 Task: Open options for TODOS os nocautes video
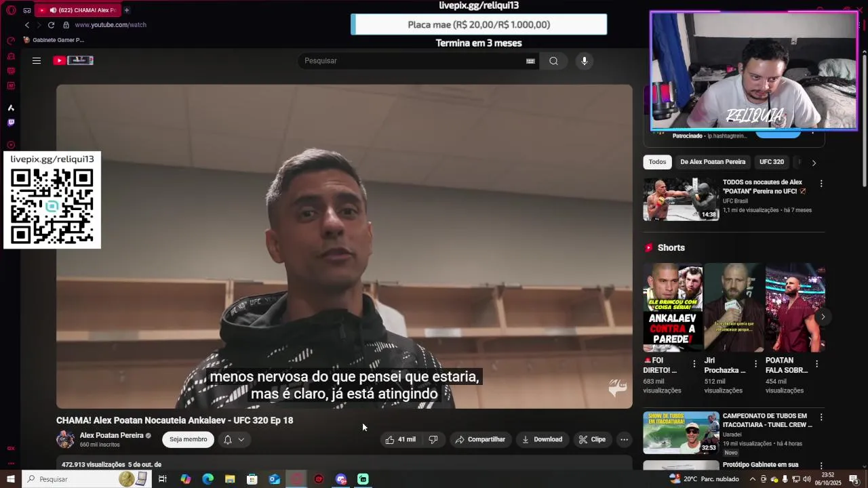[821, 184]
